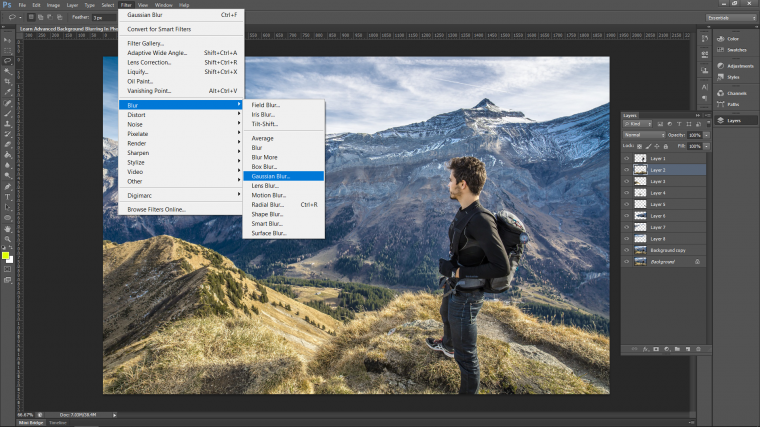The width and height of the screenshot is (760, 427).
Task: Click Add layer mask icon
Action: (x=656, y=349)
